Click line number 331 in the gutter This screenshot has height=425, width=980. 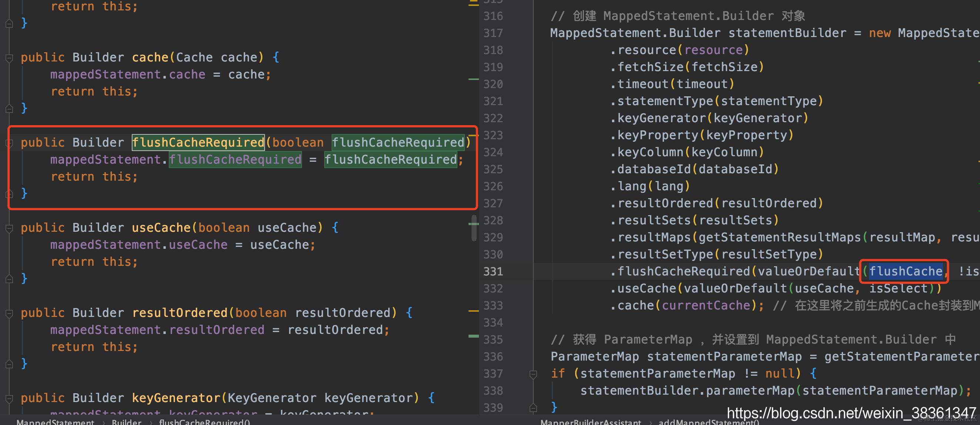pos(493,272)
